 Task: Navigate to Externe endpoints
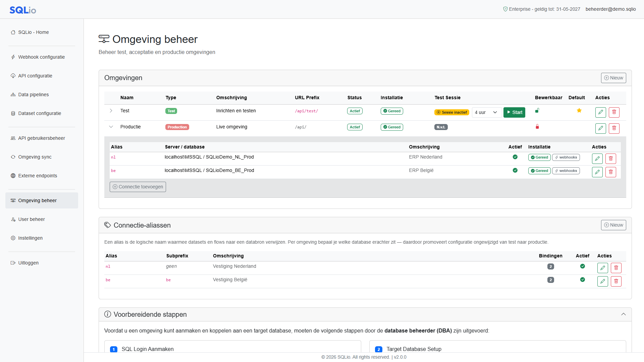click(42, 176)
